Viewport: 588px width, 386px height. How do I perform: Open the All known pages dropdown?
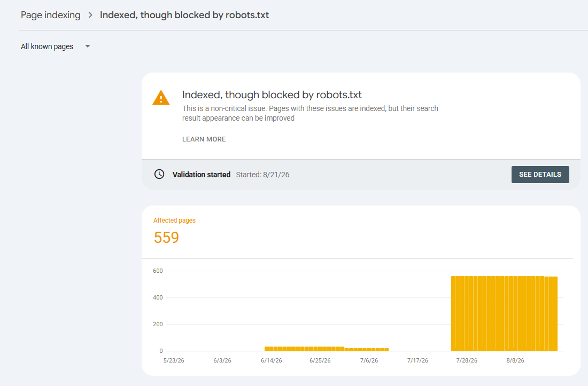(56, 46)
